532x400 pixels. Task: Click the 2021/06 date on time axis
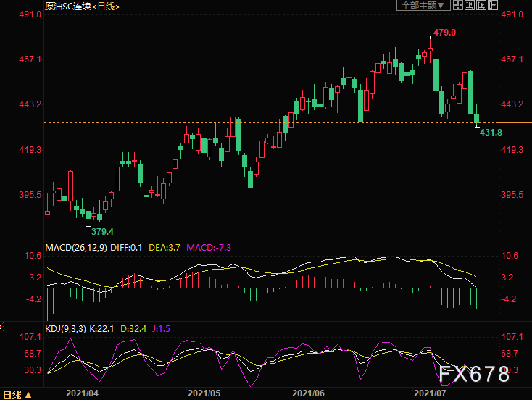[x=307, y=393]
